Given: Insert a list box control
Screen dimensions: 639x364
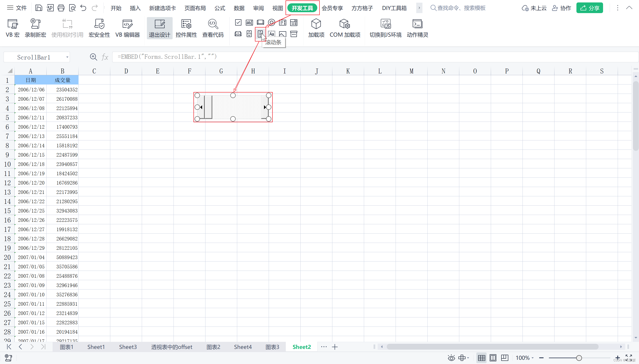Looking at the screenshot, I should pos(283,22).
